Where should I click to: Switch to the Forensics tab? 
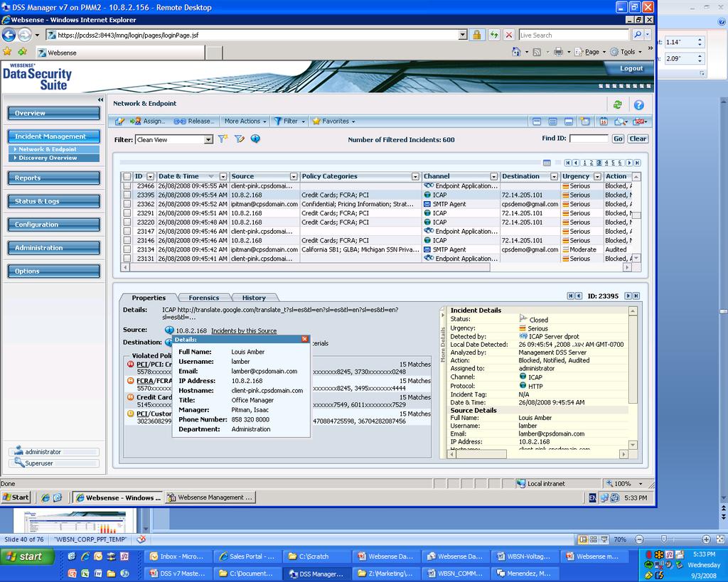click(x=204, y=298)
